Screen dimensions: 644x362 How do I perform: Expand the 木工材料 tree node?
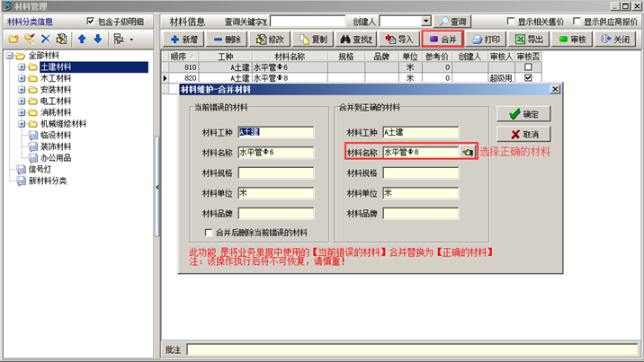(22, 78)
